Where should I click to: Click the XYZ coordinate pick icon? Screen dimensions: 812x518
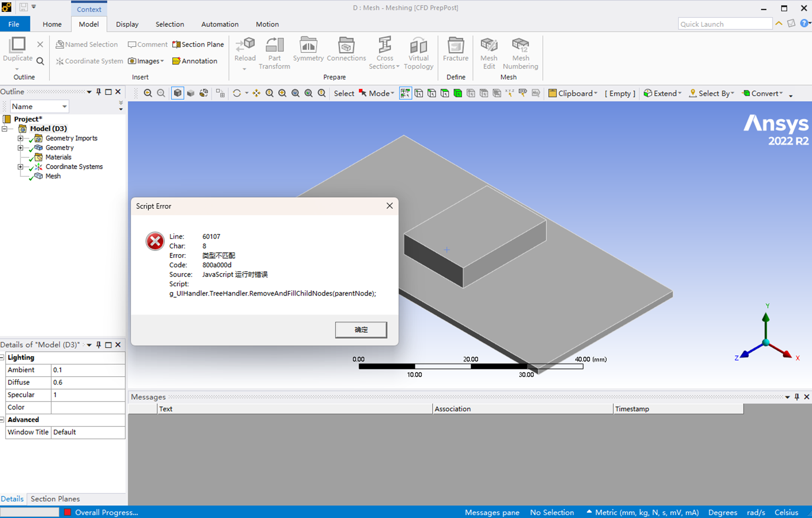pyautogui.click(x=510, y=93)
